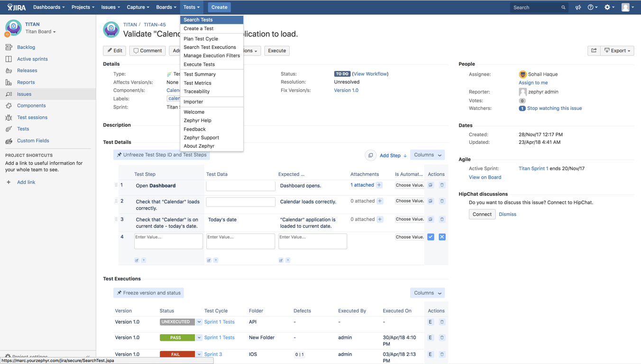The width and height of the screenshot is (641, 364).
Task: Select Create a Test menu item
Action: pos(211,28)
